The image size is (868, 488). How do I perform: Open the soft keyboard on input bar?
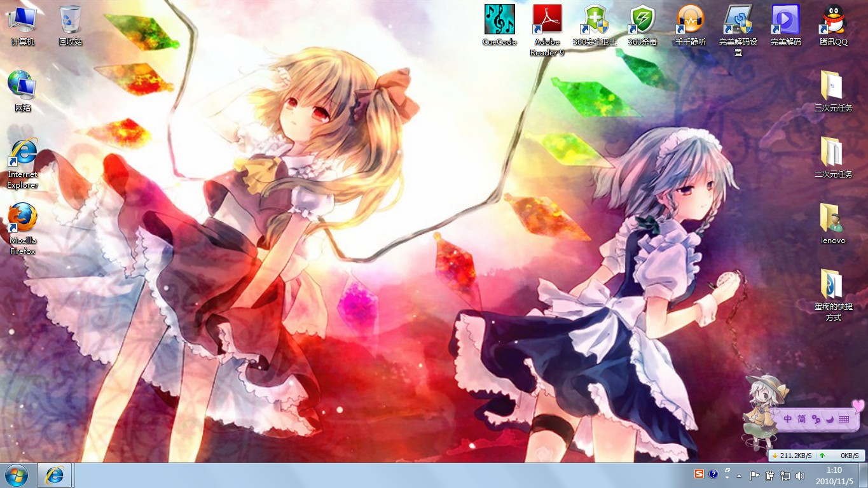click(x=844, y=419)
